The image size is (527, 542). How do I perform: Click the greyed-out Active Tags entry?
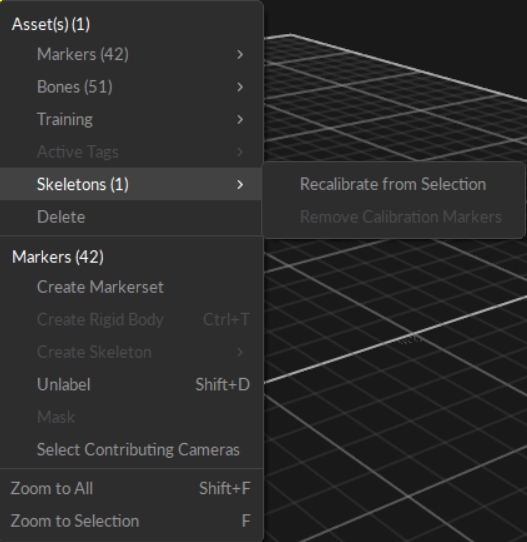131,152
